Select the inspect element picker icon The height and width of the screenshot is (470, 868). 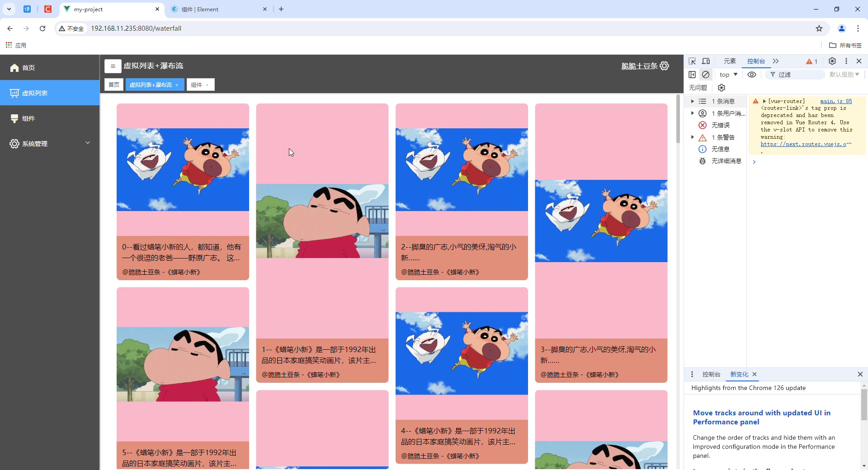pos(692,61)
